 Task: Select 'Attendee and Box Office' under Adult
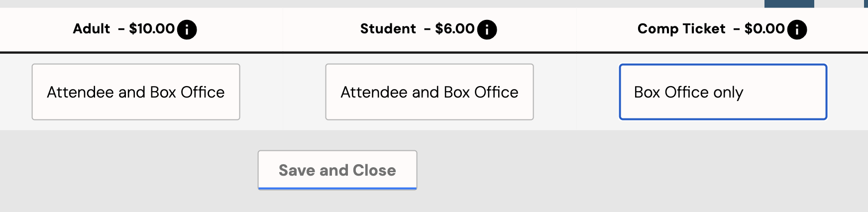136,92
